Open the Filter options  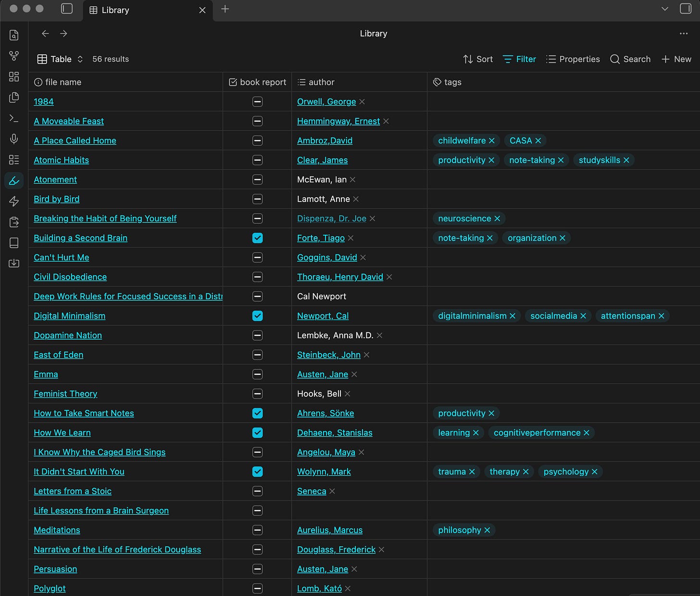[519, 59]
